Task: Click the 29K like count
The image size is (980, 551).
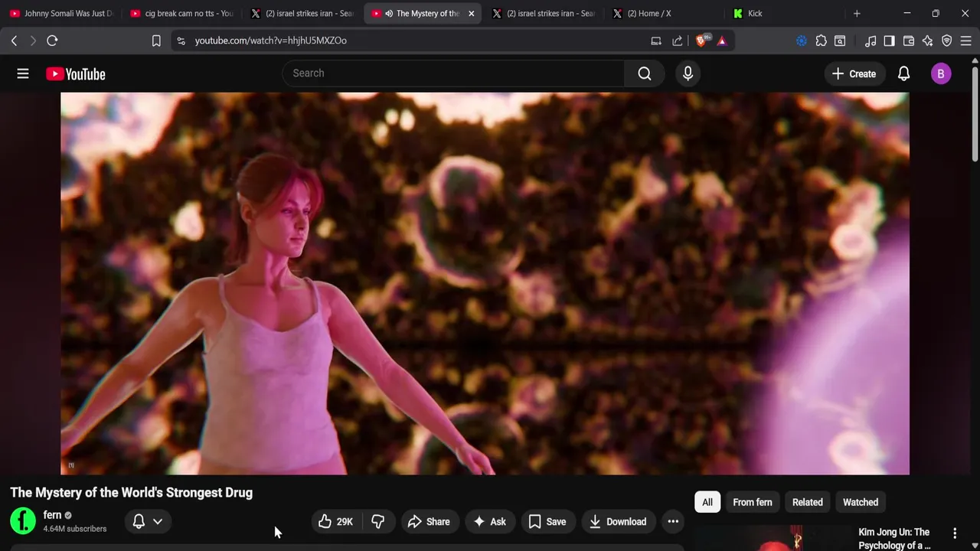Action: coord(345,522)
